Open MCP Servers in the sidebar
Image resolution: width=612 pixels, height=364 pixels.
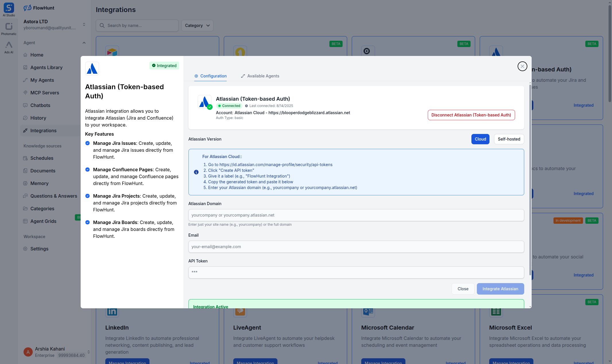point(45,93)
